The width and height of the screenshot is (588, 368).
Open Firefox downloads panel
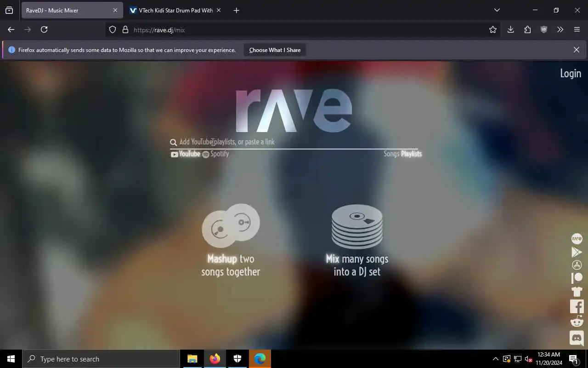point(510,29)
